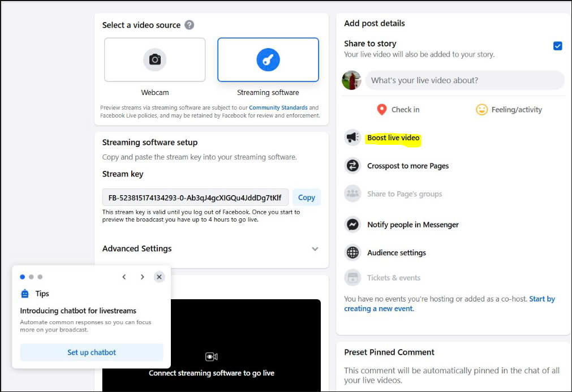Image resolution: width=572 pixels, height=392 pixels.
Task: Click the camera-off icon in preview
Action: [211, 356]
